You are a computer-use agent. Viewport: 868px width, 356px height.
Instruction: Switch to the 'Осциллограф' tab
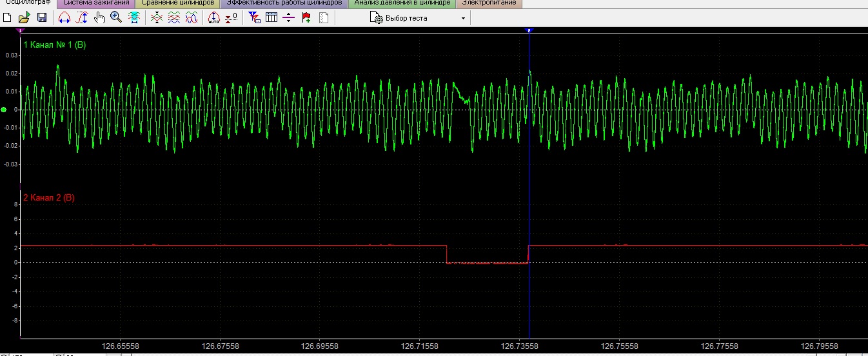(27, 3)
